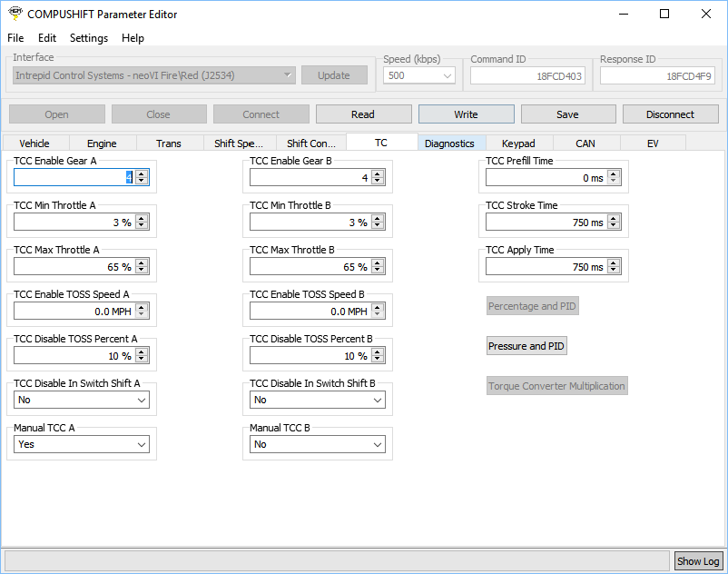Viewport: 728px width, 574px height.
Task: Increase TCC Prefill Time value
Action: pyautogui.click(x=614, y=174)
